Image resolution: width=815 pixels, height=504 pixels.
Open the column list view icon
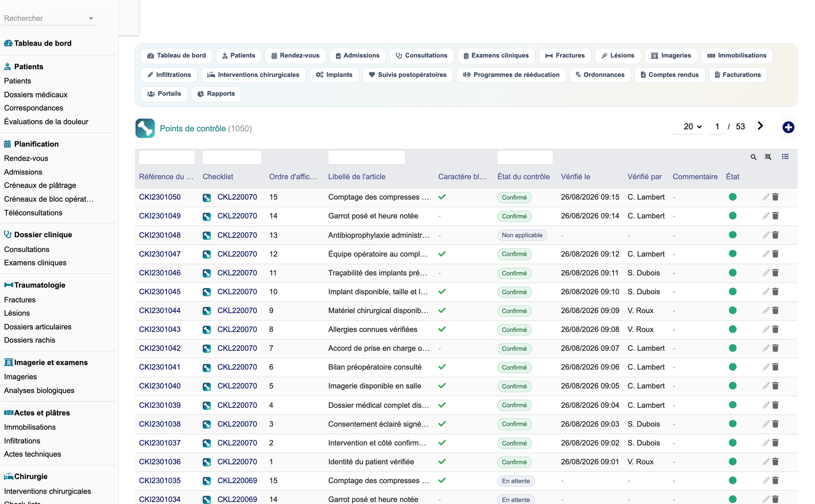tap(785, 157)
